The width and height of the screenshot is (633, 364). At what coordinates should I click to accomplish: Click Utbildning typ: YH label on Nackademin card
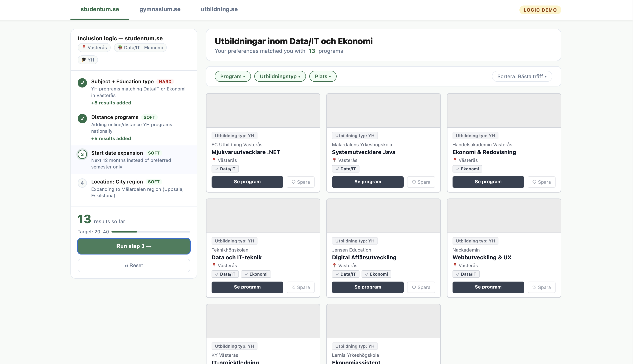(x=475, y=241)
